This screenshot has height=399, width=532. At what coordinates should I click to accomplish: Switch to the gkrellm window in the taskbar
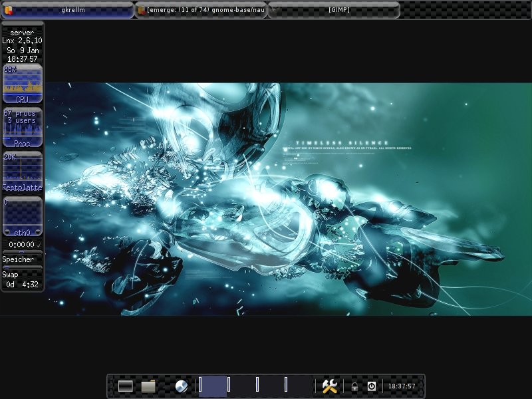(68, 10)
